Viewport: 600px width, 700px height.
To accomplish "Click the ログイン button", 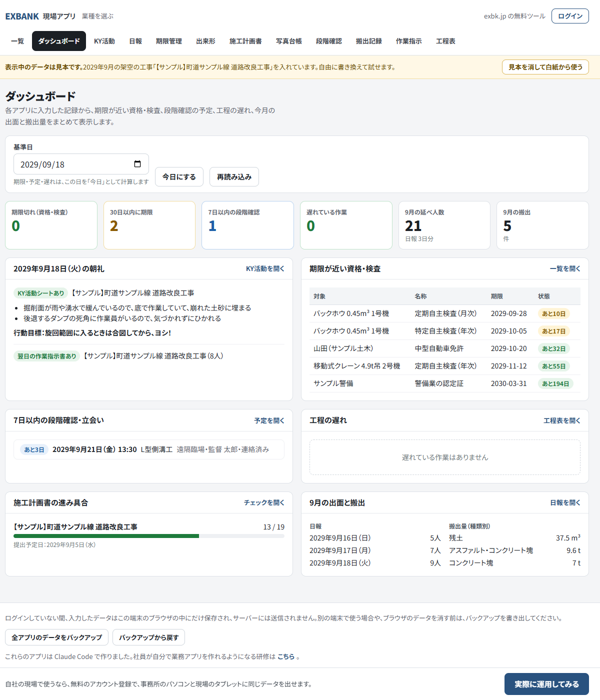I will [x=570, y=16].
